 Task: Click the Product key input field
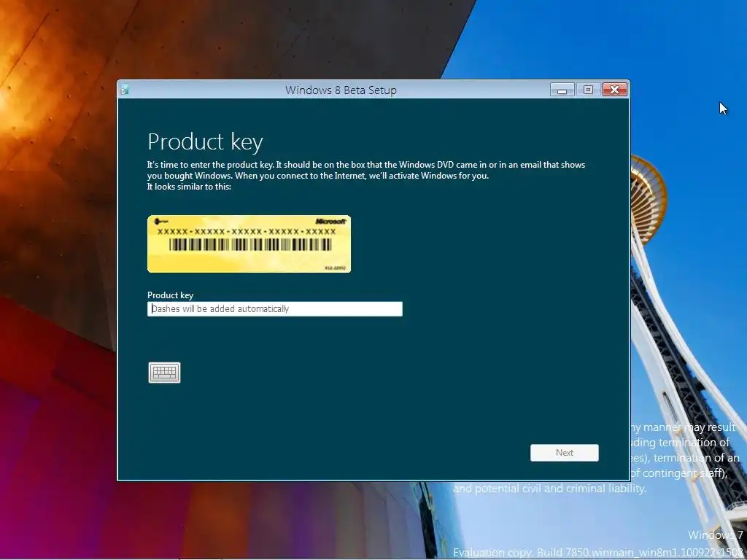(275, 308)
